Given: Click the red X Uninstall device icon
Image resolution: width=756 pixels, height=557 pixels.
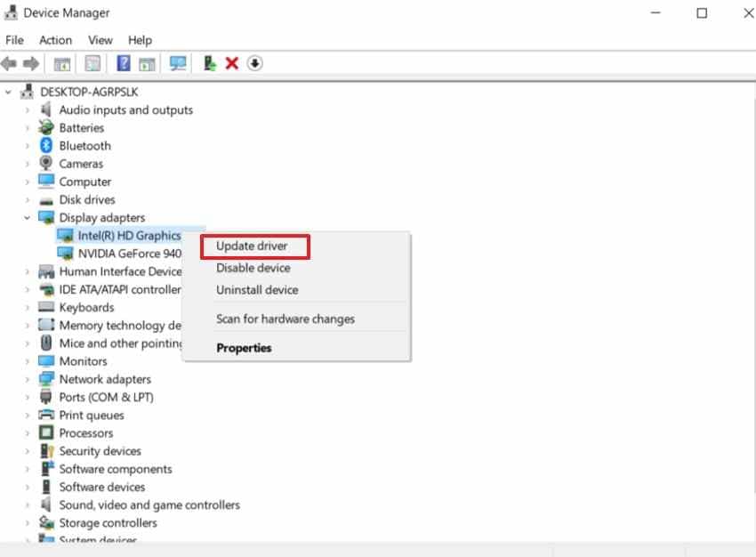Looking at the screenshot, I should pyautogui.click(x=232, y=63).
